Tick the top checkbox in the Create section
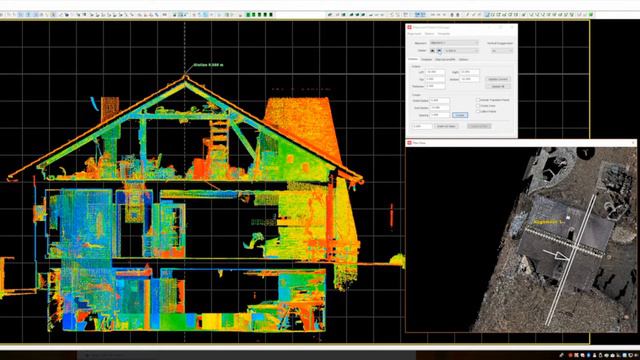 coord(478,100)
